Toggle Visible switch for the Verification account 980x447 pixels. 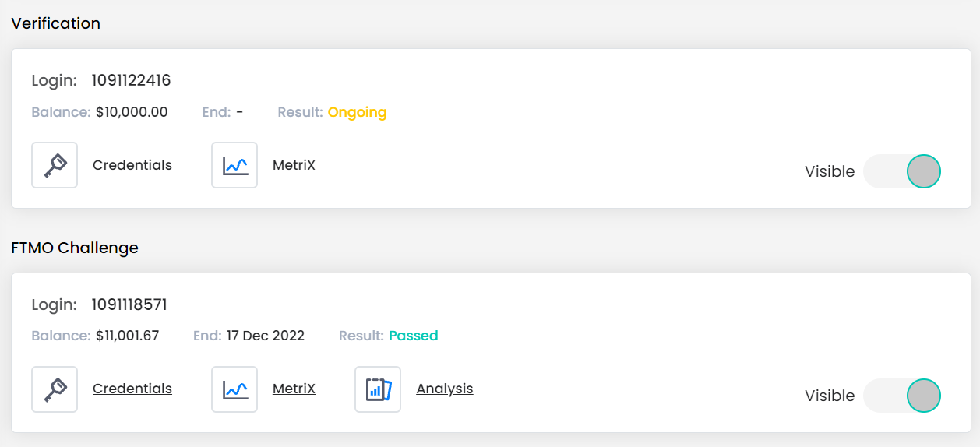pos(902,171)
